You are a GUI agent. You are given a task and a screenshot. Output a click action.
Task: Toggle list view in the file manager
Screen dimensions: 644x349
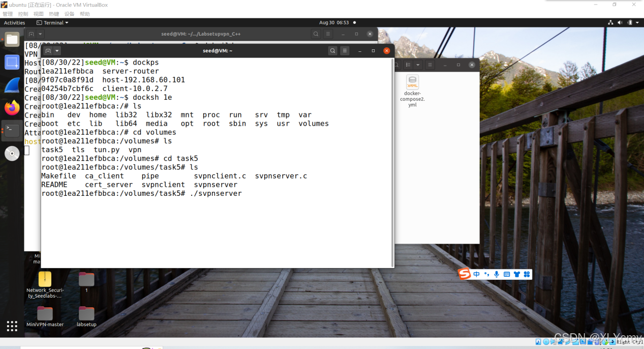pyautogui.click(x=408, y=65)
